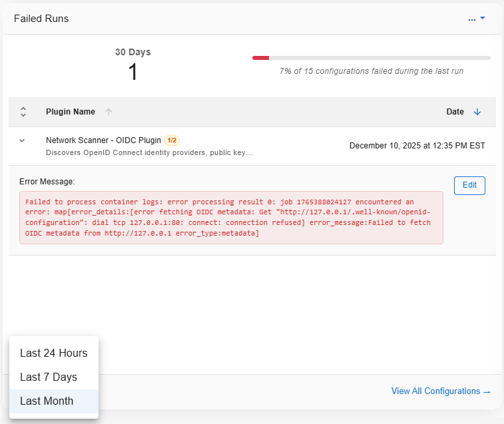Screen dimensions: 504x424
Task: Click the expand/collapse all rows icon
Action: tap(23, 112)
